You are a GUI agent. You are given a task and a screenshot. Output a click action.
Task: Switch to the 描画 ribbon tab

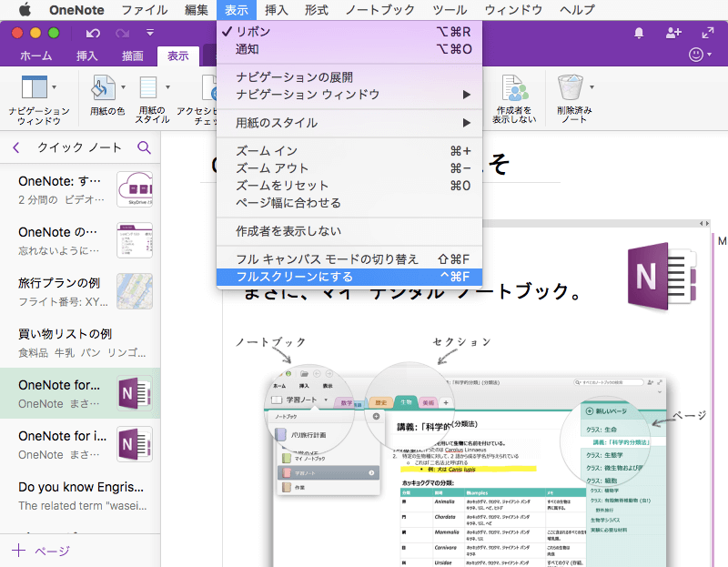click(132, 56)
